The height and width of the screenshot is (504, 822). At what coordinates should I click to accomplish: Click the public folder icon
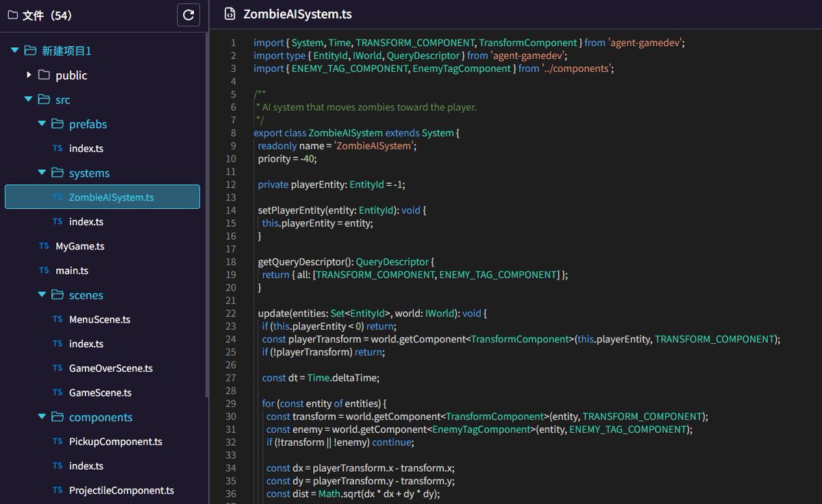[44, 75]
